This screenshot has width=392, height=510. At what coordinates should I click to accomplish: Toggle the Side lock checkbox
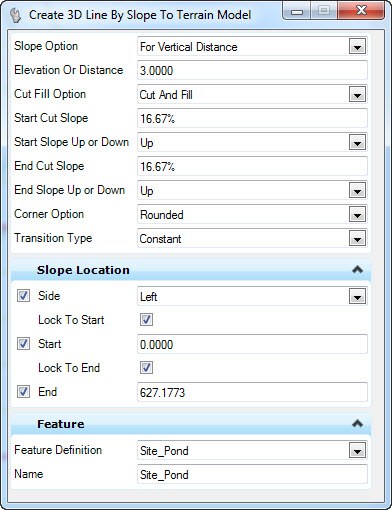(23, 296)
